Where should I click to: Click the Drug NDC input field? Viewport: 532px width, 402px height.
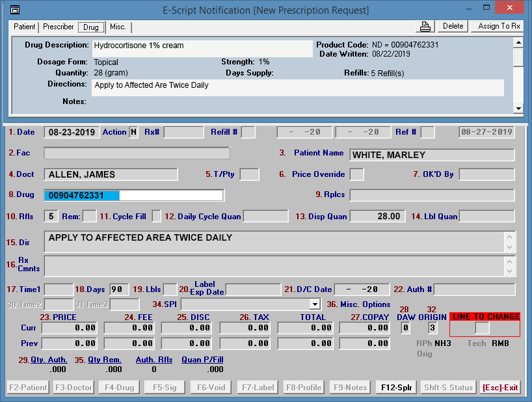(x=133, y=195)
